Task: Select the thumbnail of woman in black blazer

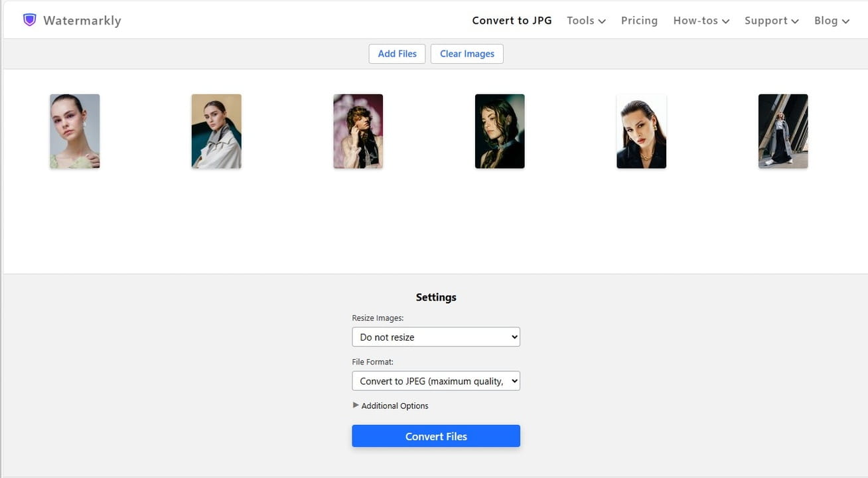Action: tap(642, 131)
